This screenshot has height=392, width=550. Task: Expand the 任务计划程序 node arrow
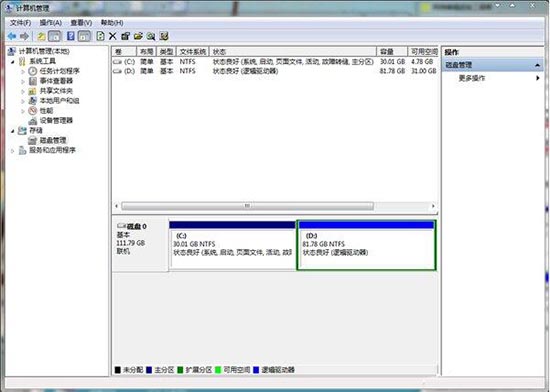pyautogui.click(x=23, y=71)
